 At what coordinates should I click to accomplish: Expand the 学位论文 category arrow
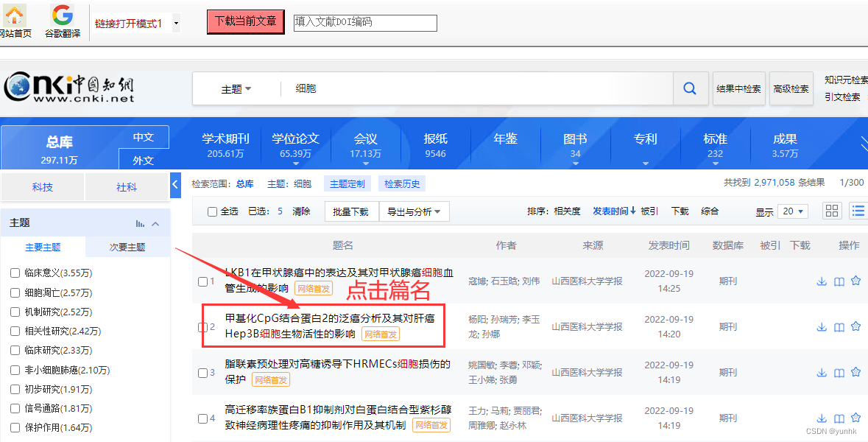(296, 164)
